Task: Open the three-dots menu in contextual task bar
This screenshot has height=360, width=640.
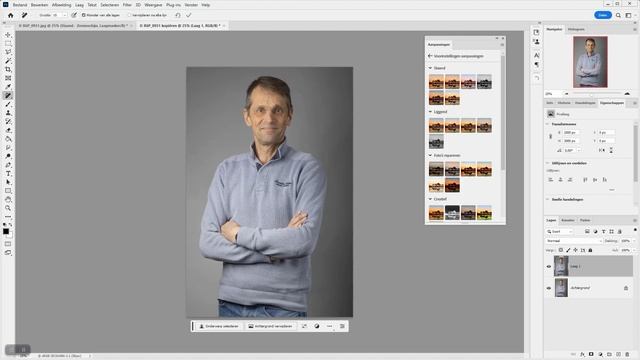Action: (329, 326)
